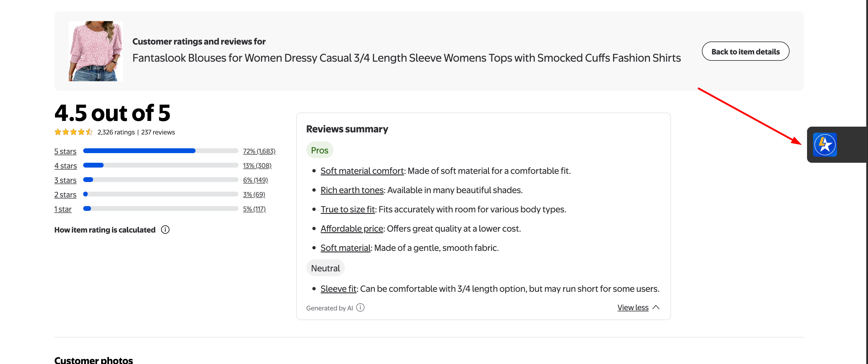Show only 1 star reviews
The width and height of the screenshot is (868, 364).
[63, 209]
